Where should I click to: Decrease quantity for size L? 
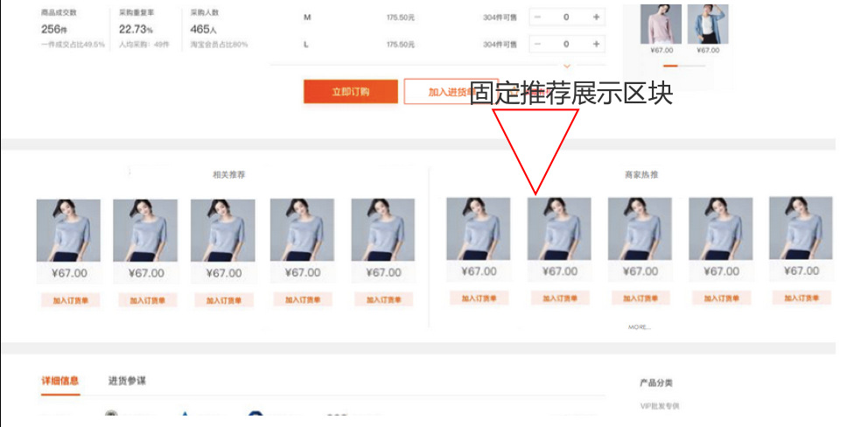537,44
